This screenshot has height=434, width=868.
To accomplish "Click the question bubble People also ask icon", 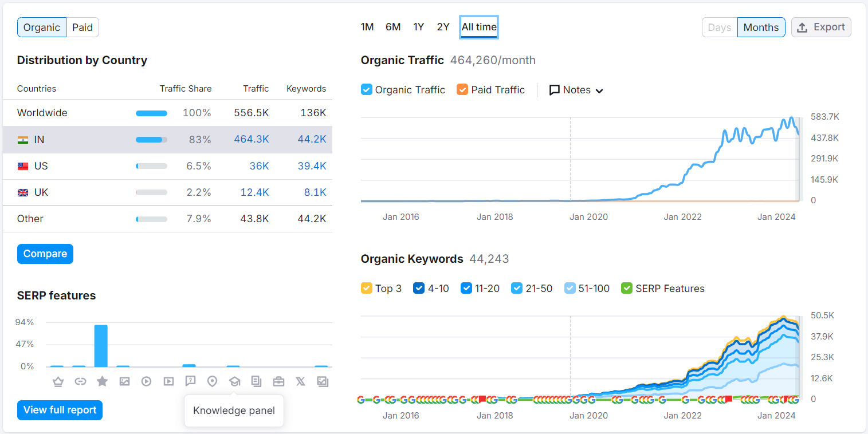I will click(x=190, y=381).
